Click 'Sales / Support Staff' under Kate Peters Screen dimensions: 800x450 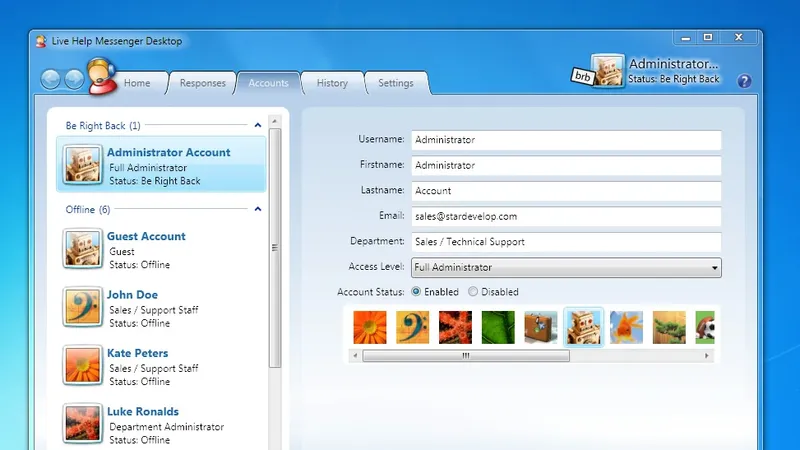(x=154, y=368)
